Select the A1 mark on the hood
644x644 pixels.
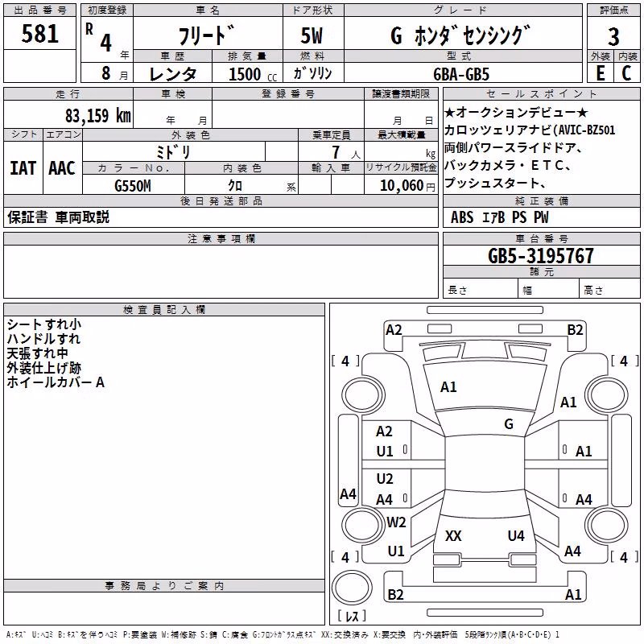[448, 387]
